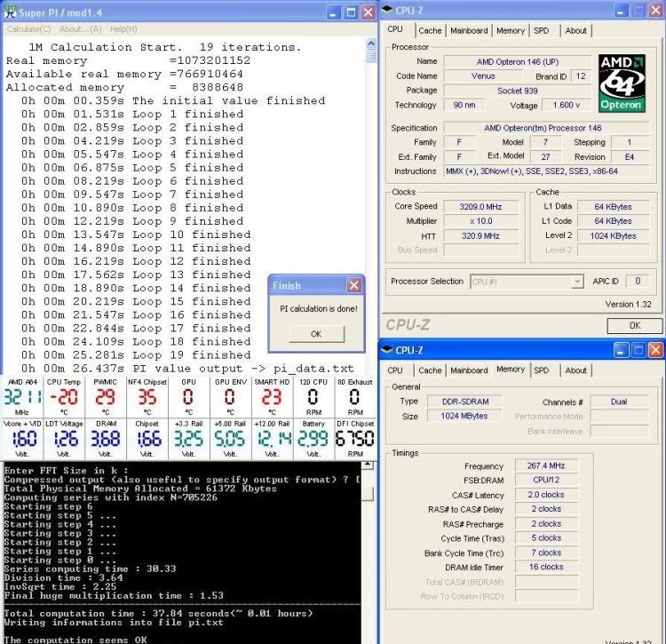666x644 pixels.
Task: Open the About...(A) menu in Super PI
Action: [x=80, y=29]
